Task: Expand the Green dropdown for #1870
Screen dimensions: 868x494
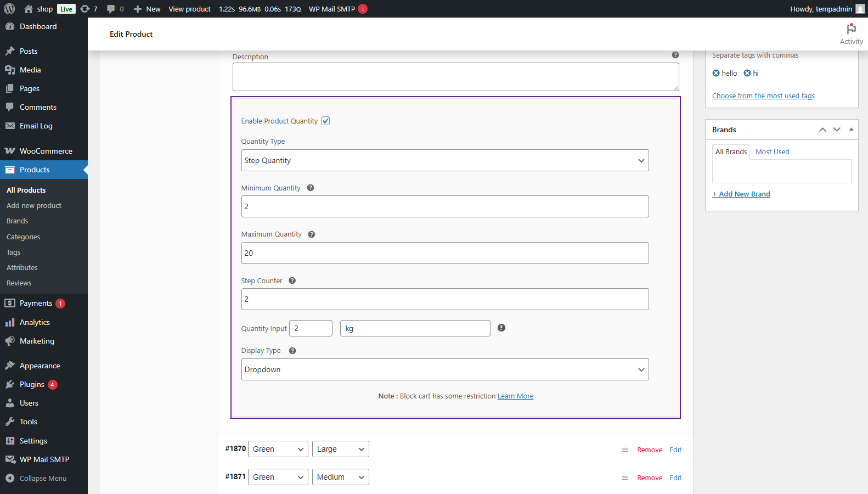Action: [278, 449]
